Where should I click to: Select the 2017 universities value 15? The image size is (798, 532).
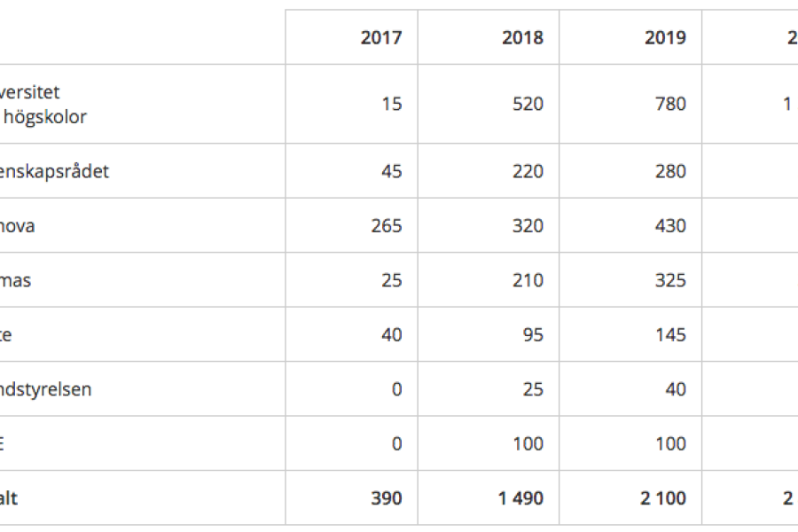(392, 104)
